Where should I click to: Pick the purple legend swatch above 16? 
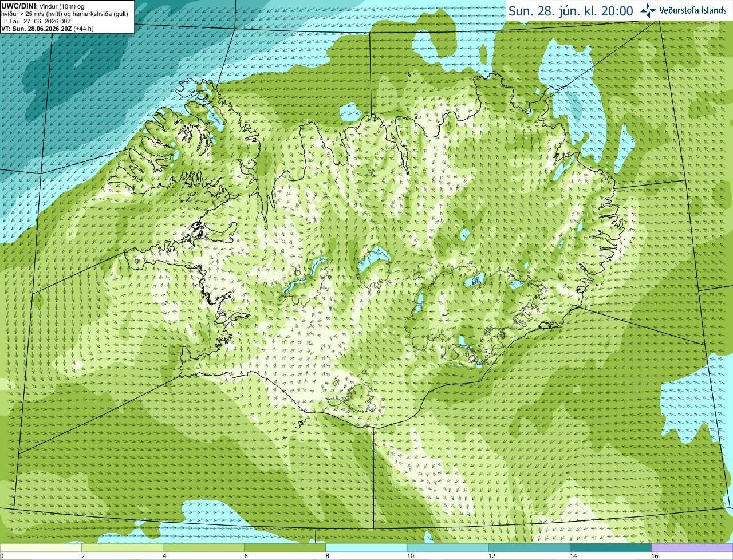point(692,548)
